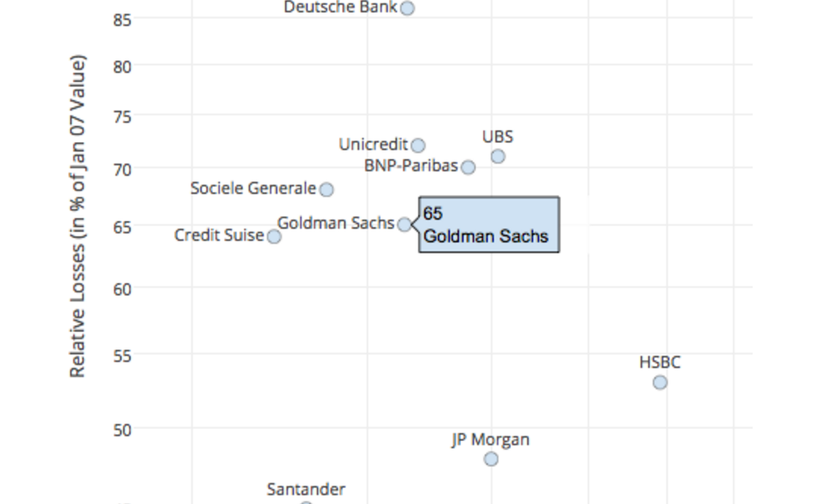
Task: Click the JP Morgan data point
Action: (x=491, y=459)
